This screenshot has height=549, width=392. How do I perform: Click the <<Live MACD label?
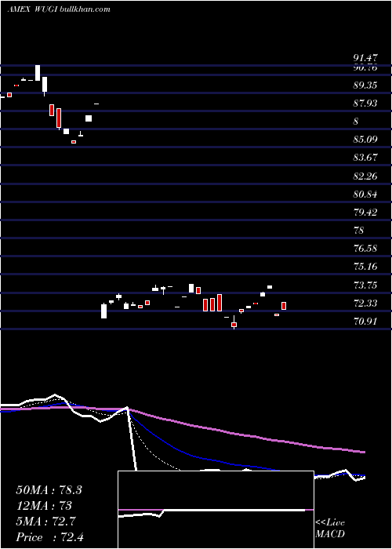coord(330,529)
